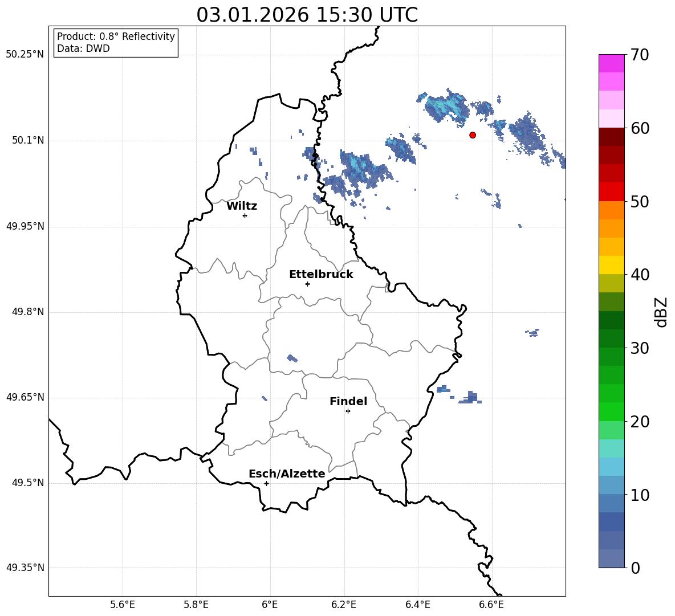Image resolution: width=675 pixels, height=616 pixels.
Task: Click the 50.1°N latitude label
Action: 28,140
